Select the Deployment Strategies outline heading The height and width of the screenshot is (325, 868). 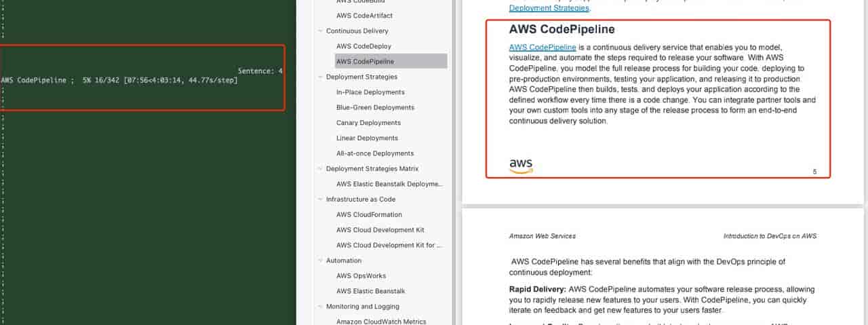(361, 77)
